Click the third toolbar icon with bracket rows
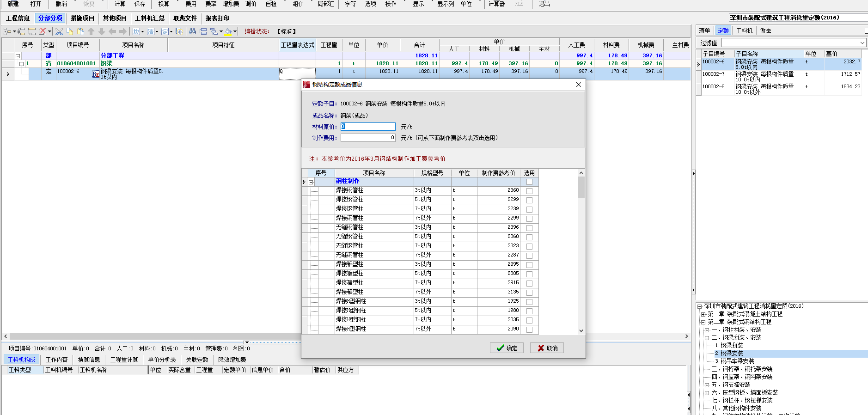The width and height of the screenshot is (868, 415). pyautogui.click(x=32, y=31)
